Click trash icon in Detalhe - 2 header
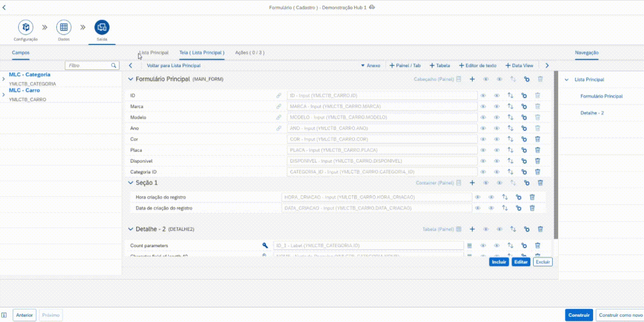The height and width of the screenshot is (322, 644). click(x=540, y=229)
